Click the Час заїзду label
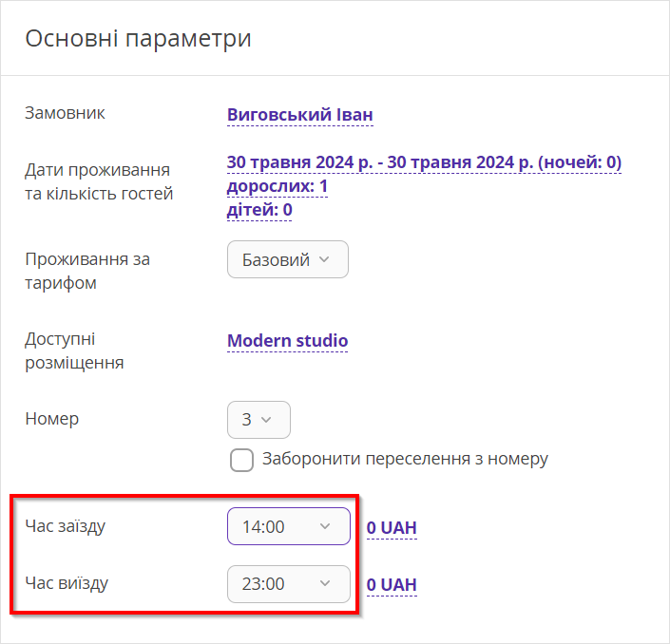670x644 pixels. [65, 526]
